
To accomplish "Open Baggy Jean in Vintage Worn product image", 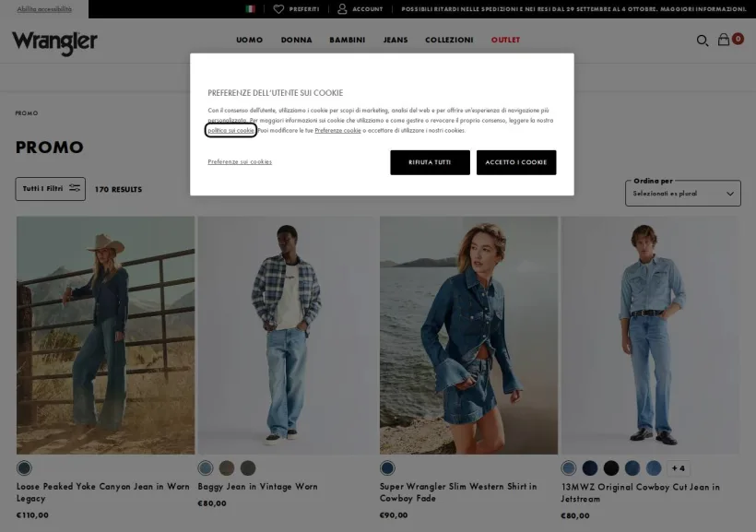I will (x=287, y=336).
